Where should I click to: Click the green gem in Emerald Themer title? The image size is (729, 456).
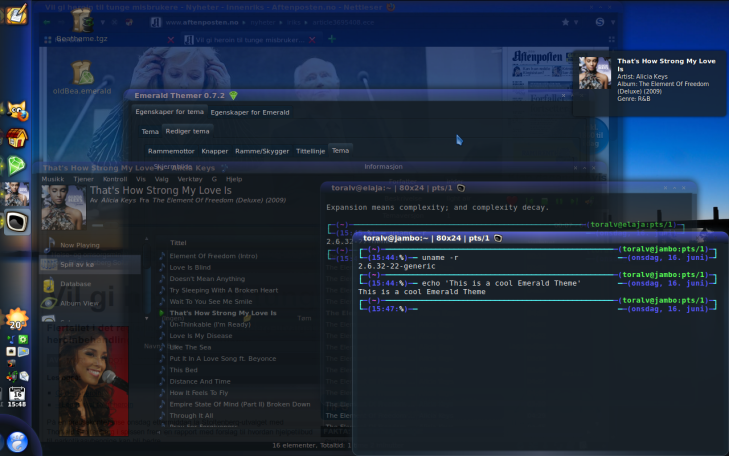[x=233, y=95]
